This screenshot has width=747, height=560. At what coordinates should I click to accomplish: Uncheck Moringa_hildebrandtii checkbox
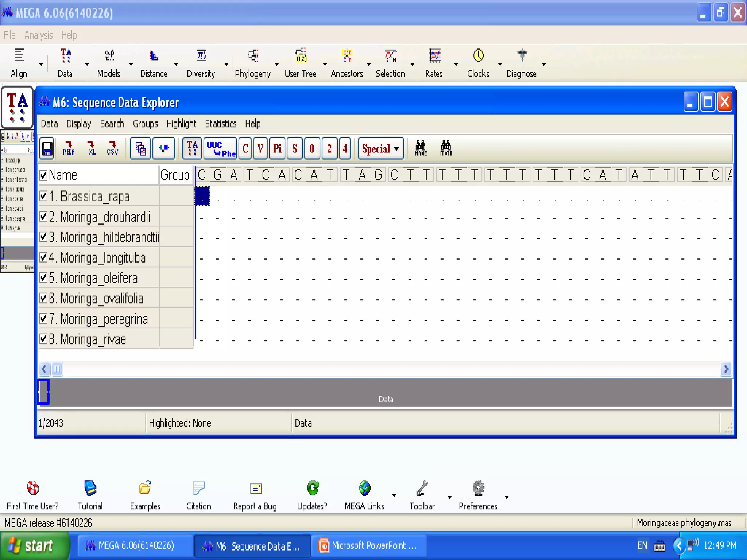click(43, 237)
